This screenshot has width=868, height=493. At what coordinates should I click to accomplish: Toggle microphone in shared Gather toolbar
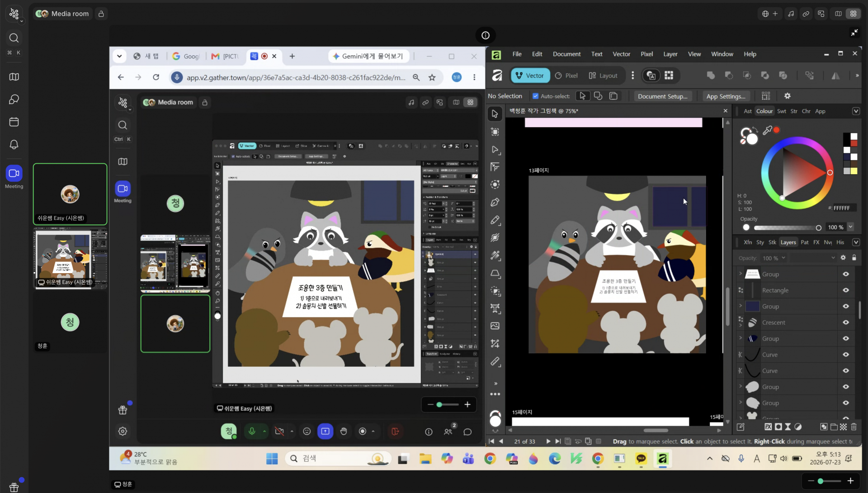coord(252,431)
